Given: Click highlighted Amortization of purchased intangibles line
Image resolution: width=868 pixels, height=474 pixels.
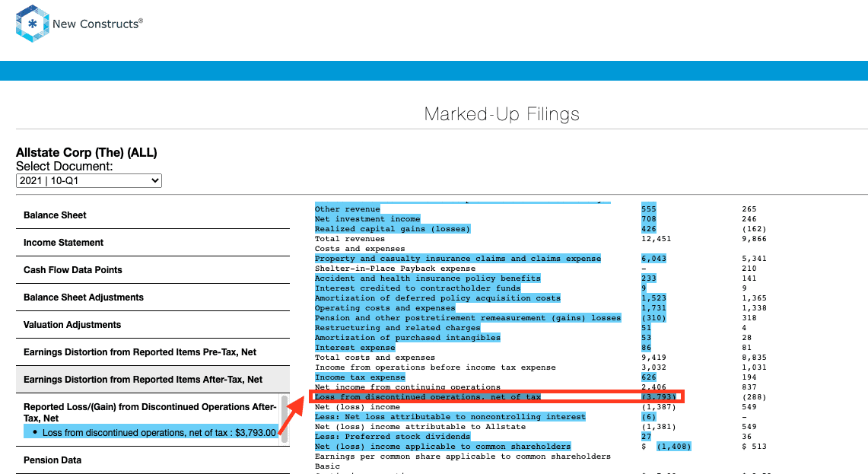Looking at the screenshot, I should 408,338.
